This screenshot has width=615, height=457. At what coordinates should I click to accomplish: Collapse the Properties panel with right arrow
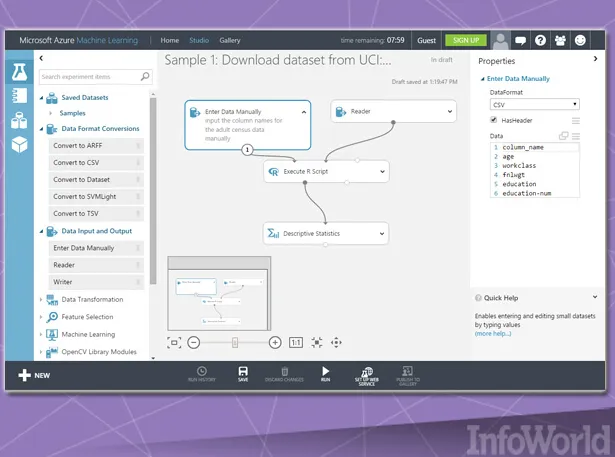(x=595, y=59)
